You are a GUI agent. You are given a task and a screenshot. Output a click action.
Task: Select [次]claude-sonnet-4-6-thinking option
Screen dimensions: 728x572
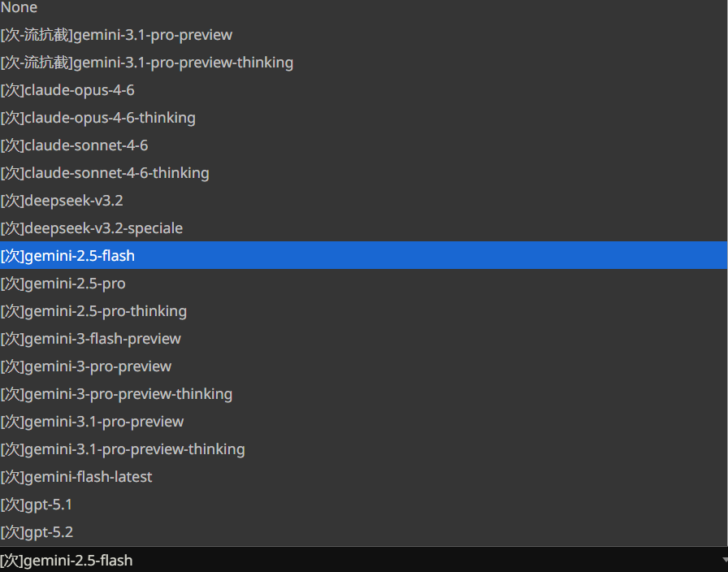click(x=105, y=173)
